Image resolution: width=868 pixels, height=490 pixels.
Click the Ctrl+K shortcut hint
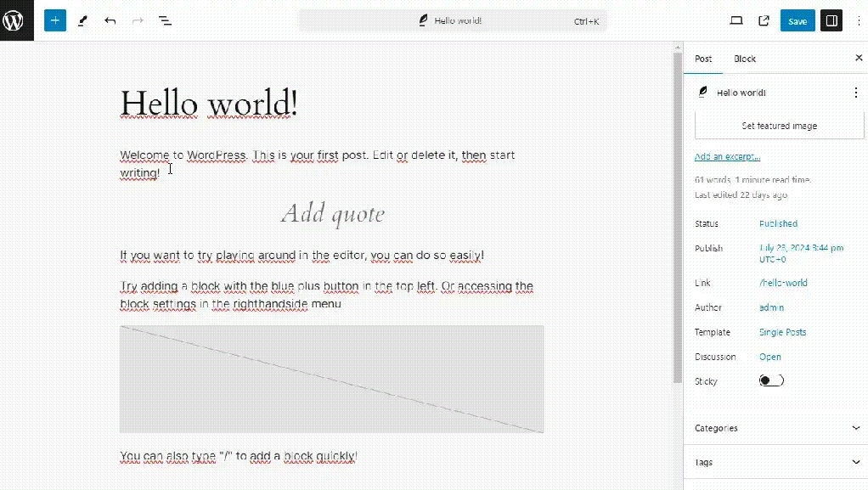tap(586, 21)
